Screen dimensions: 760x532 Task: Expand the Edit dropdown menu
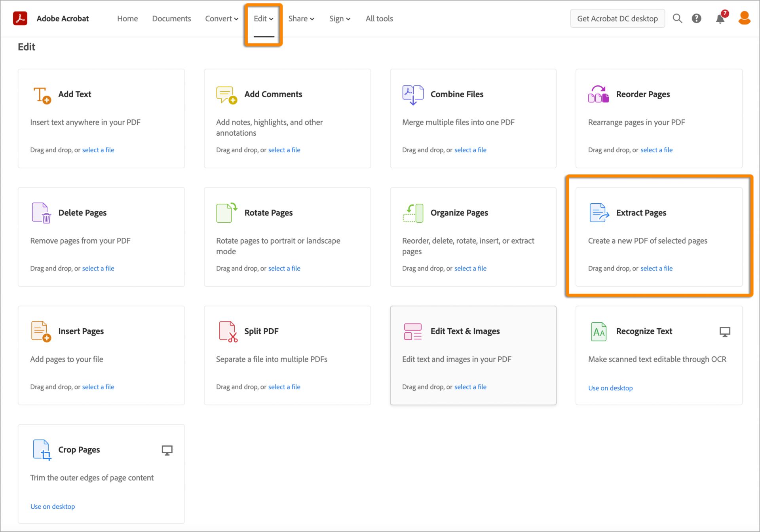[x=263, y=19]
